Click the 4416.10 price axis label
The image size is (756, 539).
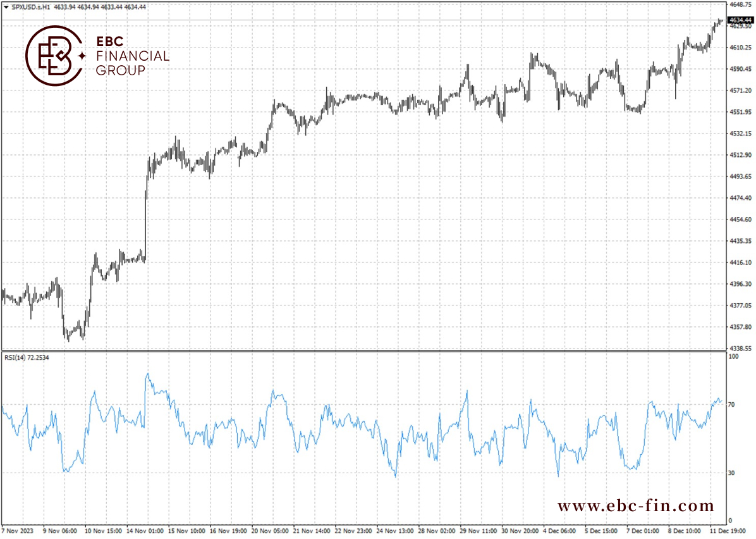click(741, 263)
